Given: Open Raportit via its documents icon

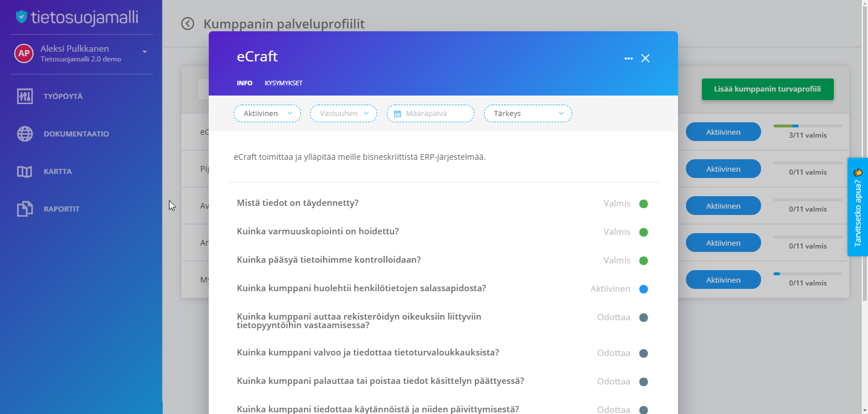Looking at the screenshot, I should (x=24, y=209).
